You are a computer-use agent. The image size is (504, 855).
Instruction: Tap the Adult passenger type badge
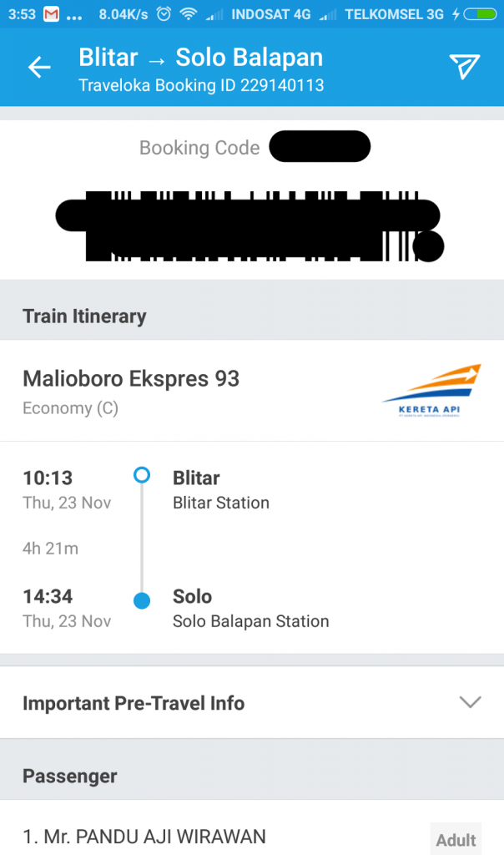click(x=456, y=839)
